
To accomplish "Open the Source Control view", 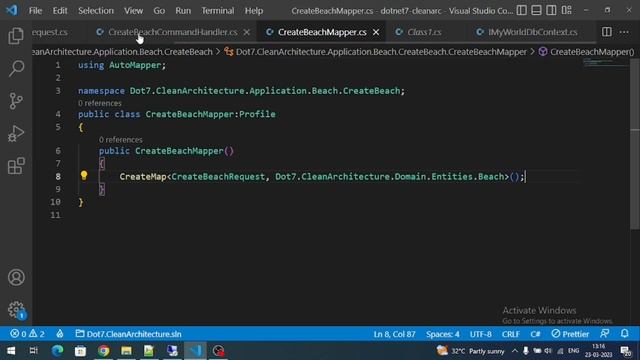I will click(16, 101).
